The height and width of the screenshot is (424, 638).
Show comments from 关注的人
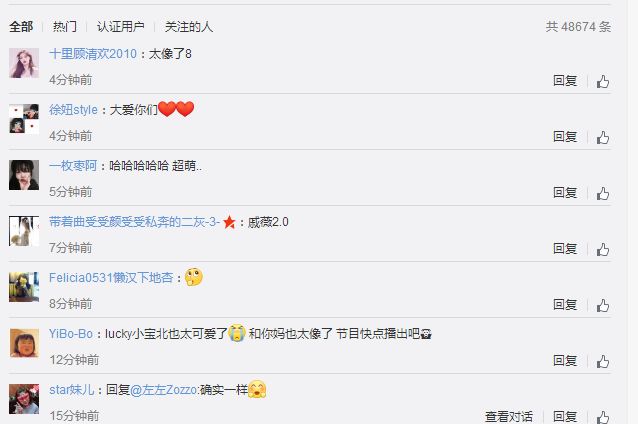189,27
